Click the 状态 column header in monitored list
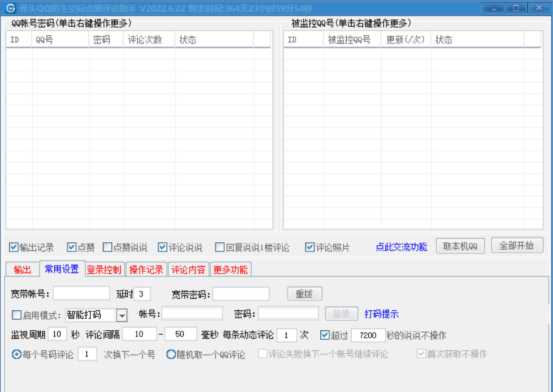This screenshot has width=553, height=392. point(485,39)
